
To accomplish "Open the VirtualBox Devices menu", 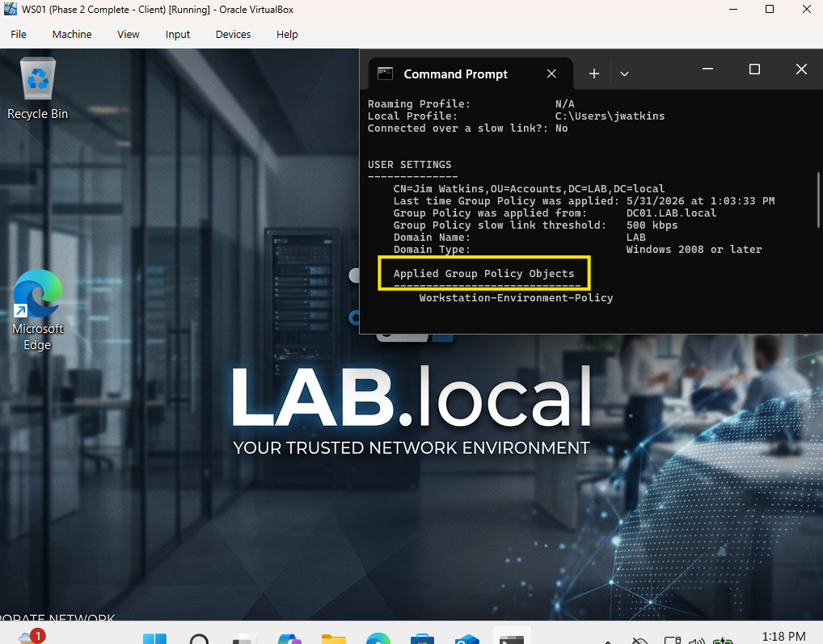I will click(x=233, y=34).
